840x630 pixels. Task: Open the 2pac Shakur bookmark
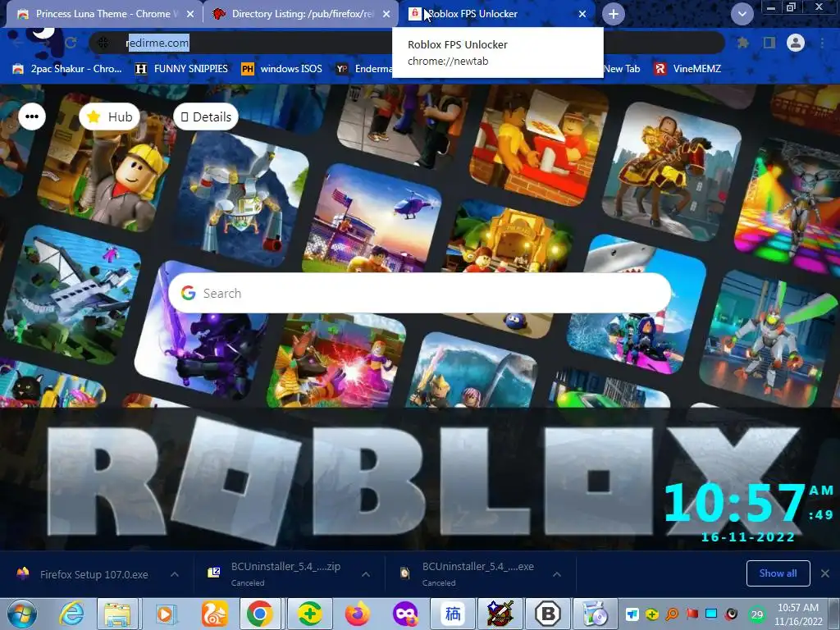click(x=67, y=69)
